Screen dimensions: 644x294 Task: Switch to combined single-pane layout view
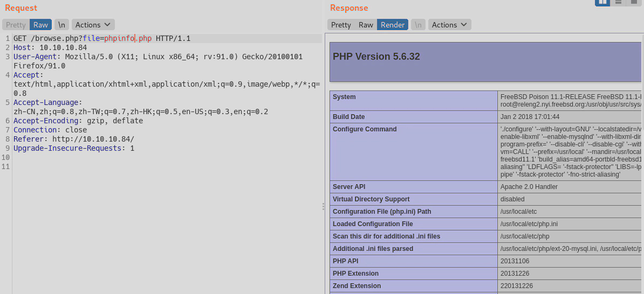click(634, 2)
